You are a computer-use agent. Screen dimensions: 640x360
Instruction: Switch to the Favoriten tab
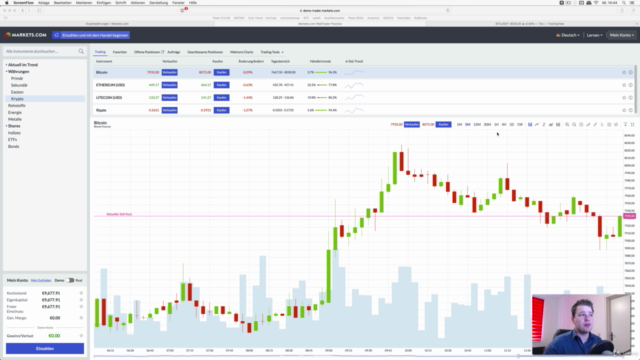[120, 52]
